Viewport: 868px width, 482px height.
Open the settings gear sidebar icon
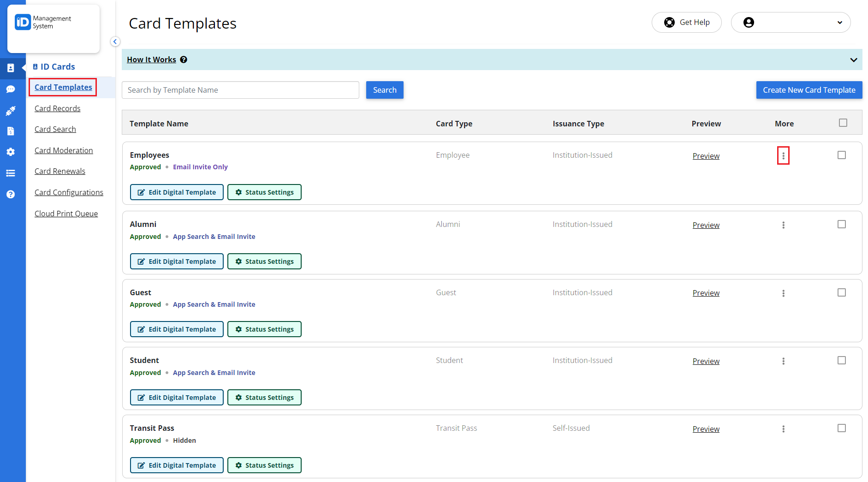point(11,152)
